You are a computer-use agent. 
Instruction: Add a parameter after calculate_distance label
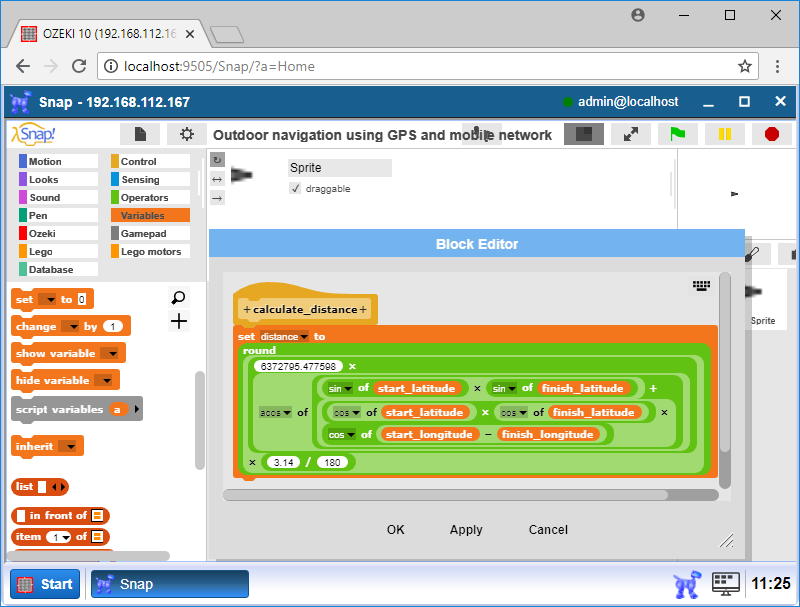(363, 310)
